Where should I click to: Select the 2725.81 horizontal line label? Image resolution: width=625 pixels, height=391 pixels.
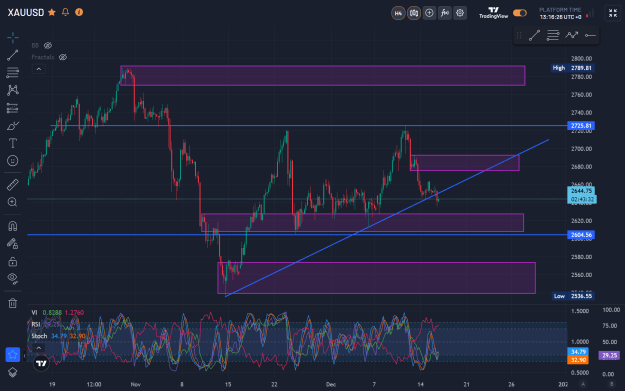[x=581, y=126]
